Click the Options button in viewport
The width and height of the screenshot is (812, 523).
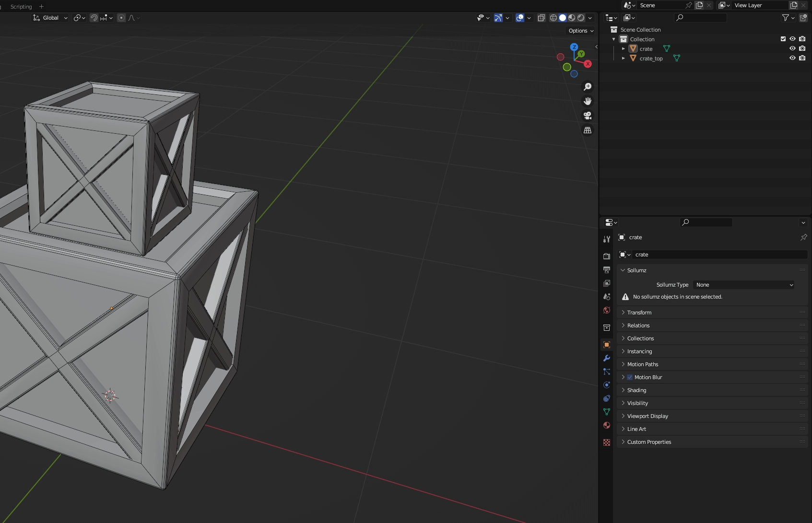click(580, 31)
